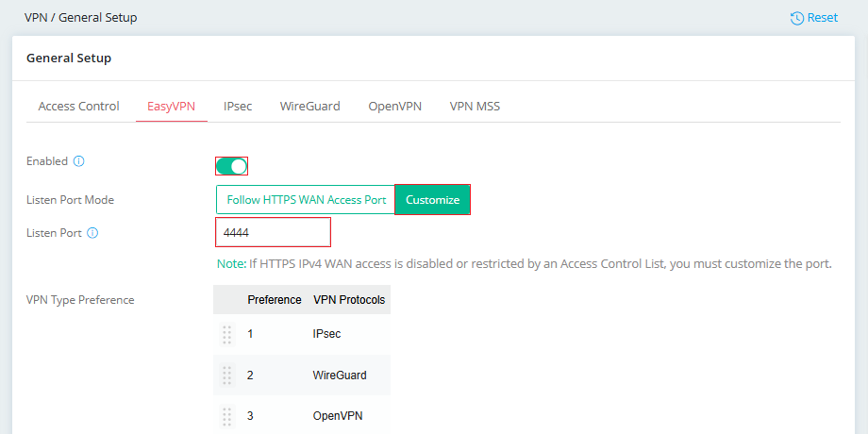Select the EasyVPN tab
The image size is (868, 434).
click(x=171, y=107)
